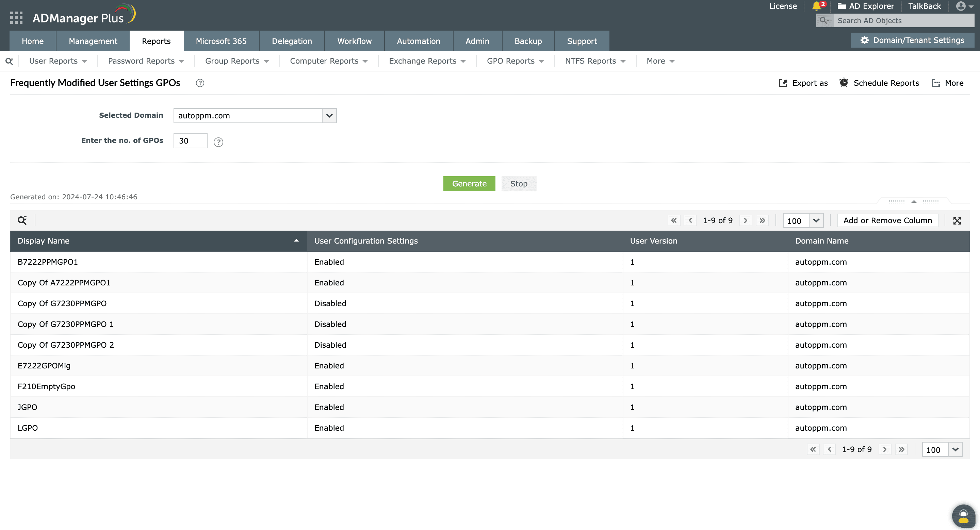
Task: Click the Add or Remove Column button
Action: (887, 220)
